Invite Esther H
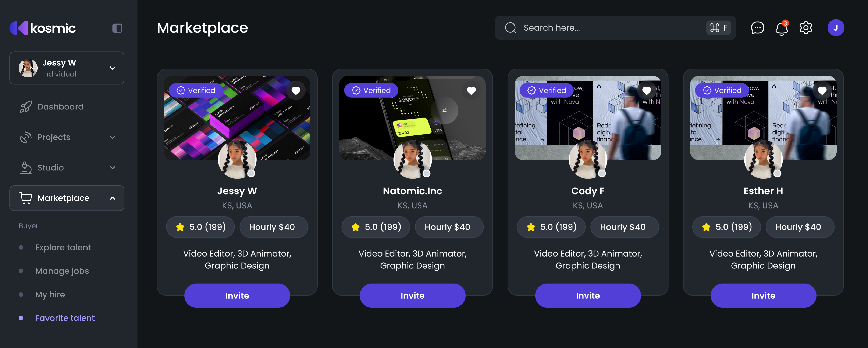The width and height of the screenshot is (868, 348). [763, 296]
